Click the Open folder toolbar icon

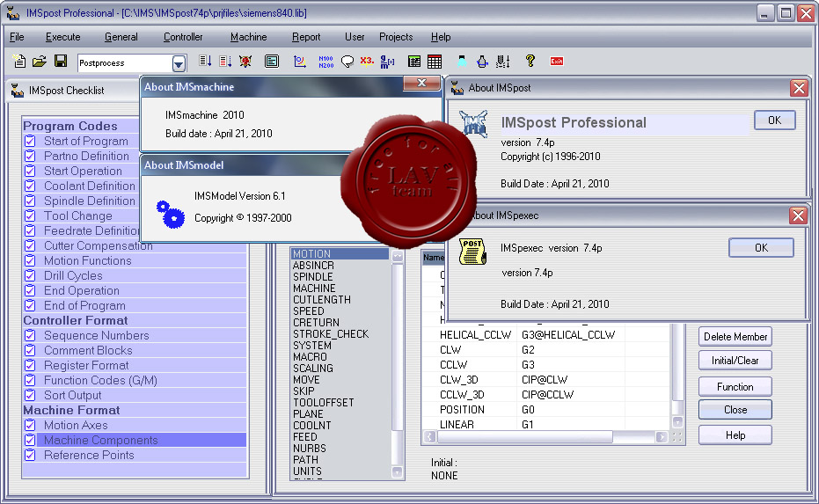[40, 62]
